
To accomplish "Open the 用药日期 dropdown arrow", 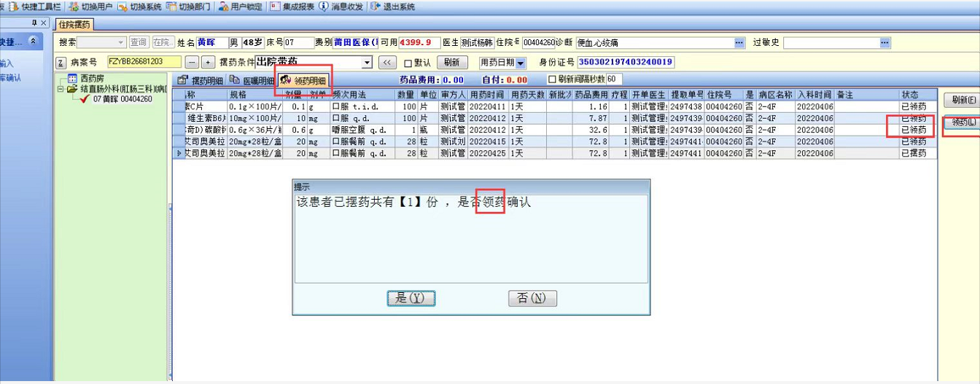I will [x=521, y=63].
